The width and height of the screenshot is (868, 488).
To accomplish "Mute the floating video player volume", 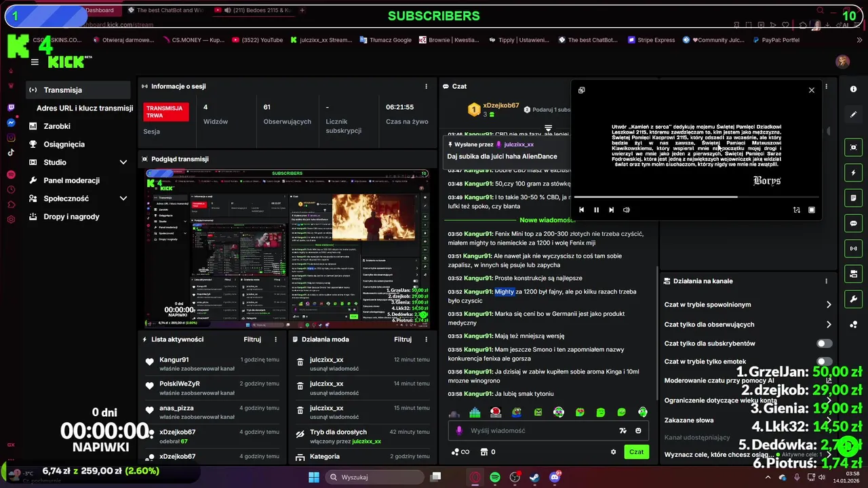I will pyautogui.click(x=626, y=210).
